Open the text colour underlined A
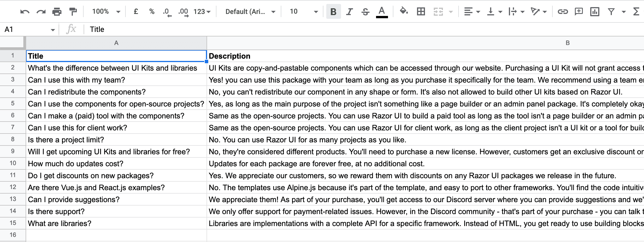The image size is (644, 242). point(382,12)
